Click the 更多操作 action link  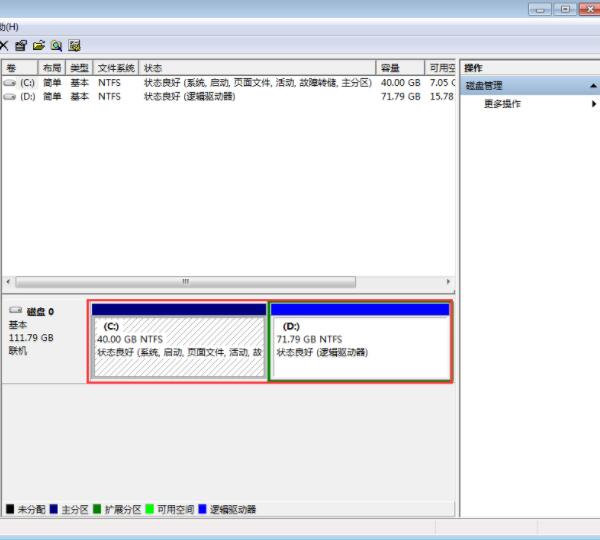(502, 104)
